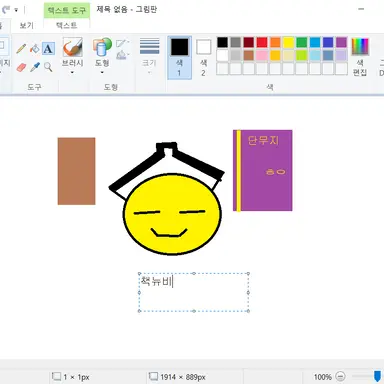Open the line size 크기 dropdown
This screenshot has width=384, height=384.
[149, 57]
